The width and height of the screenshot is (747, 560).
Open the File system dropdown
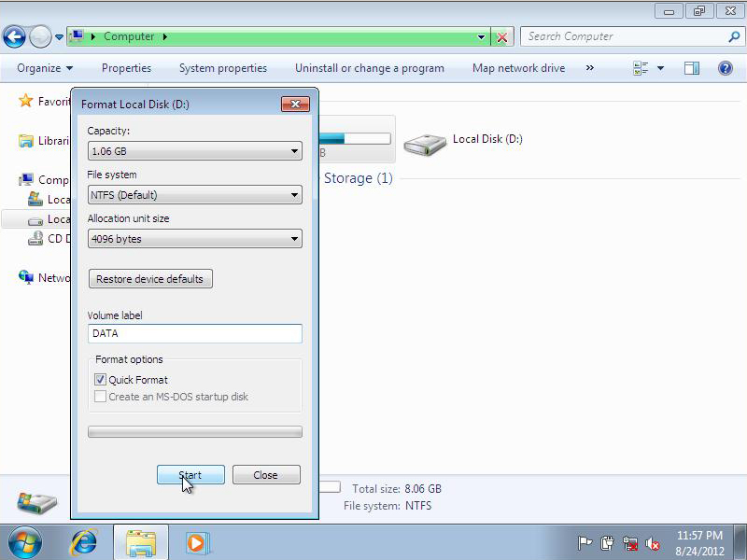click(195, 195)
